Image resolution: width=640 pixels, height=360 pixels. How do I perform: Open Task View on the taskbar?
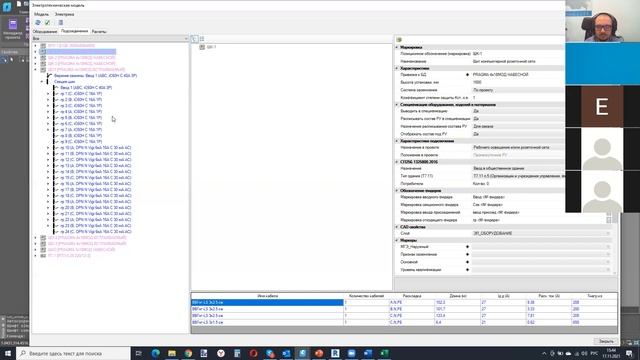(x=139, y=353)
